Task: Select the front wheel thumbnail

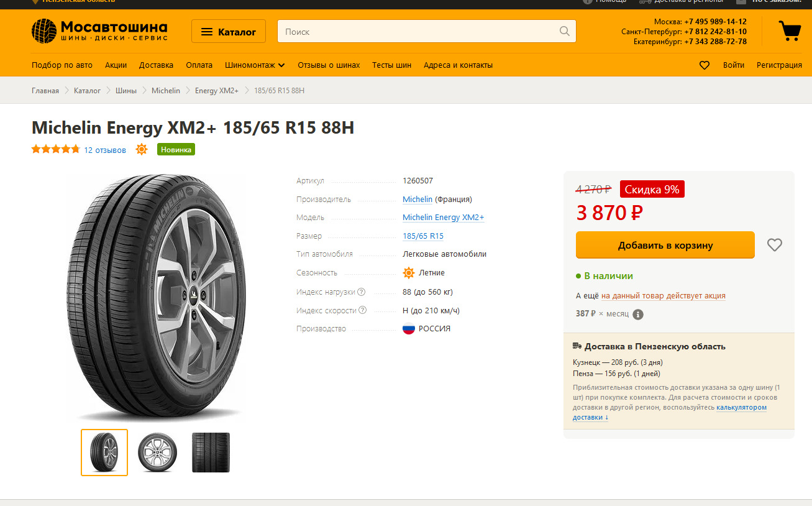Action: (x=157, y=453)
